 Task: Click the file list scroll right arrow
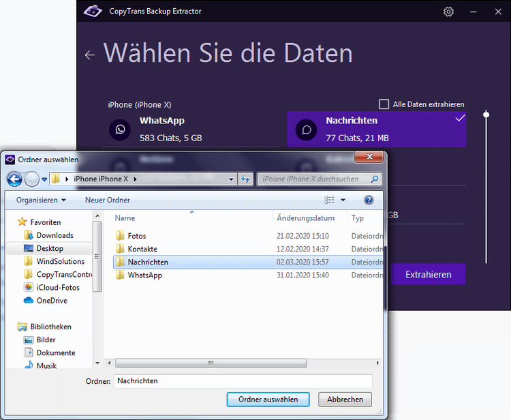click(x=377, y=363)
